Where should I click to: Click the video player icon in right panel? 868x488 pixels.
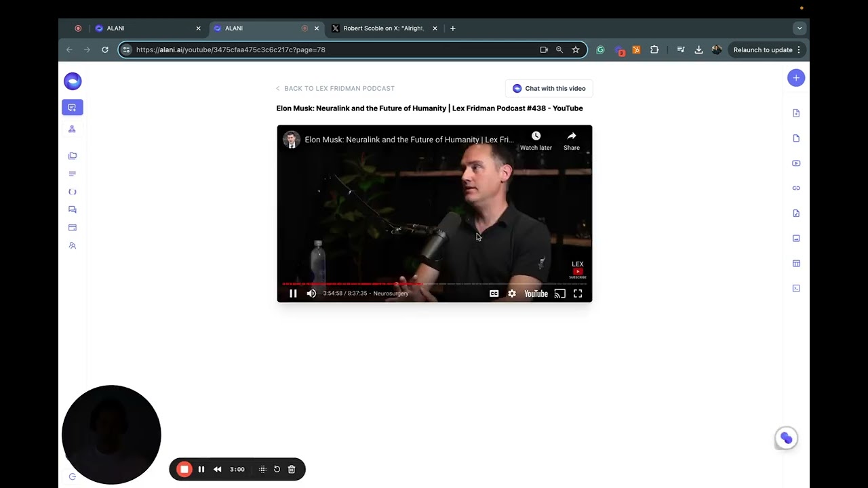coord(796,163)
